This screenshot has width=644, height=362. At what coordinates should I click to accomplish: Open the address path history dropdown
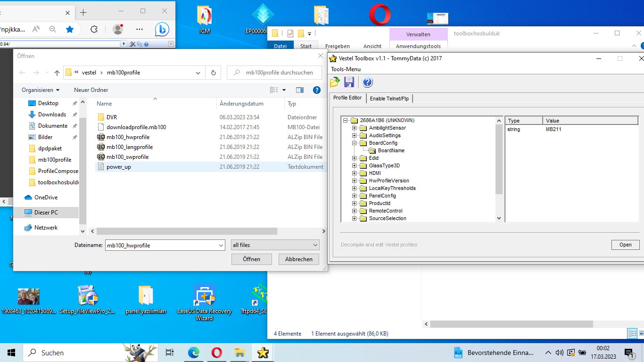198,73
